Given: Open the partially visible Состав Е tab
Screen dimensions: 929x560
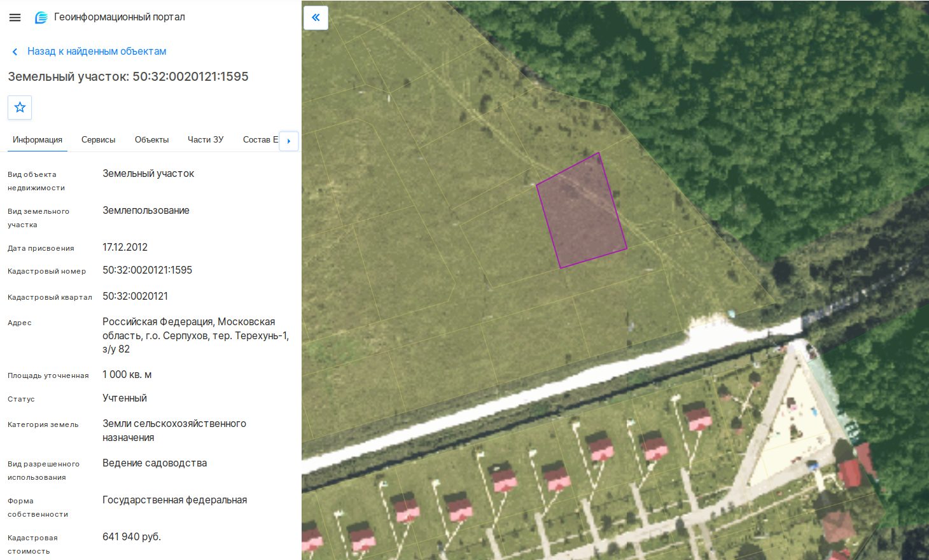Looking at the screenshot, I should pyautogui.click(x=261, y=140).
